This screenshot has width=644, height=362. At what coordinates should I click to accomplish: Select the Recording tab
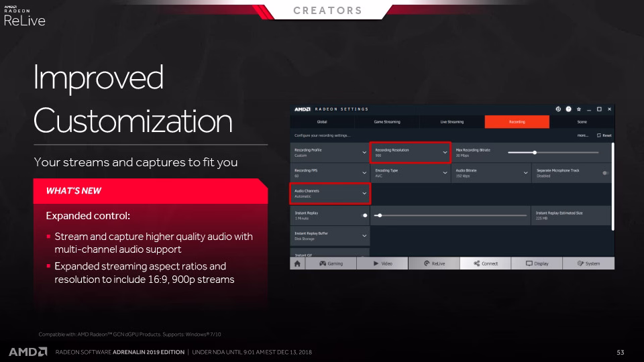coord(517,122)
